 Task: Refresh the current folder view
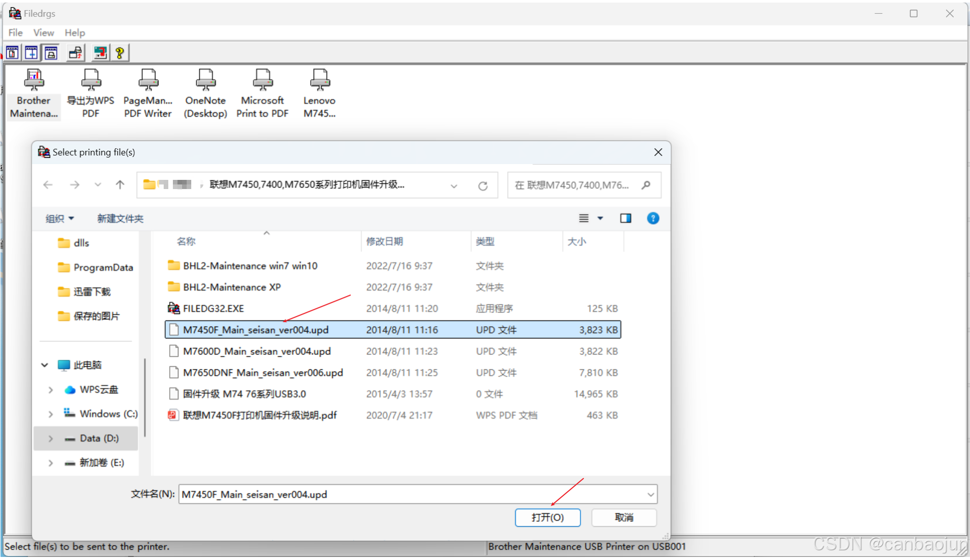(x=483, y=186)
